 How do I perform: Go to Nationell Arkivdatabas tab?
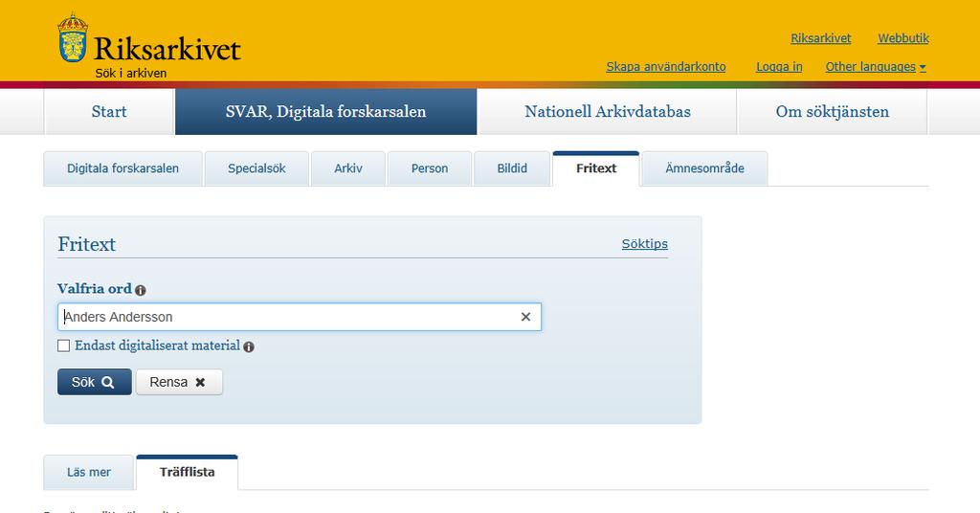point(608,112)
